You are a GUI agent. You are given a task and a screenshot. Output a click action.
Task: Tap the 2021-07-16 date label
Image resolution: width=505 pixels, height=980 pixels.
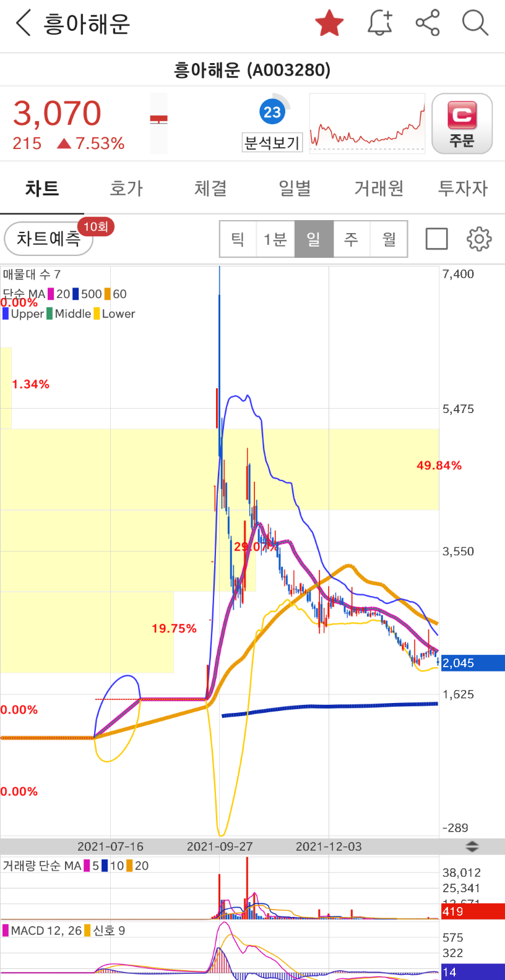click(x=110, y=846)
